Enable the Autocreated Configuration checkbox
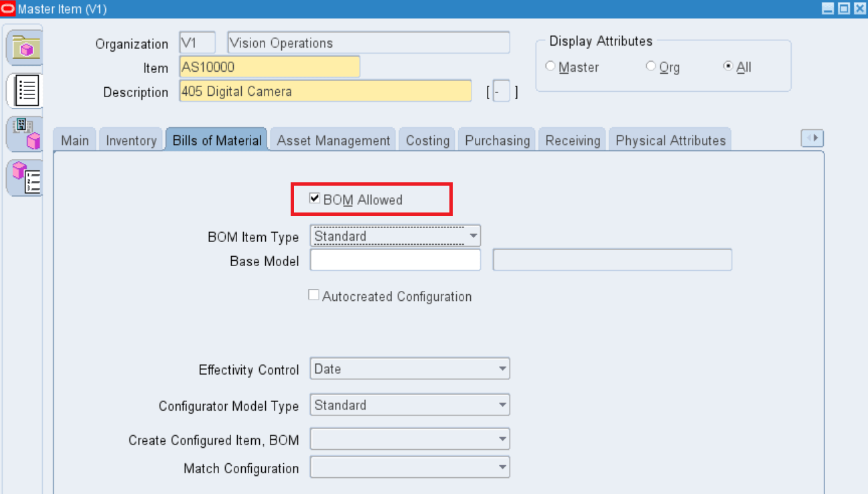868x494 pixels. point(313,294)
